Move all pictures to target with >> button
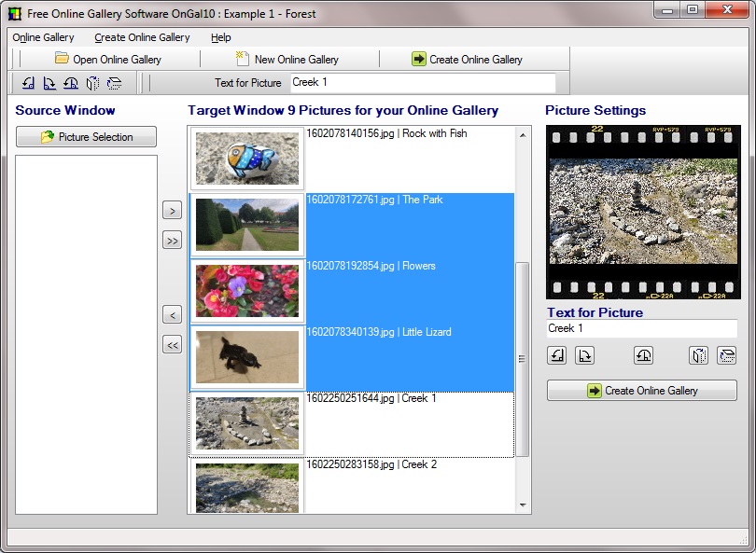 coord(172,241)
